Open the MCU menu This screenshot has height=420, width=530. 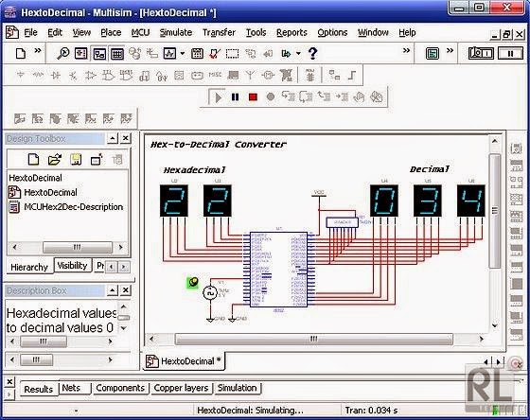tap(140, 32)
